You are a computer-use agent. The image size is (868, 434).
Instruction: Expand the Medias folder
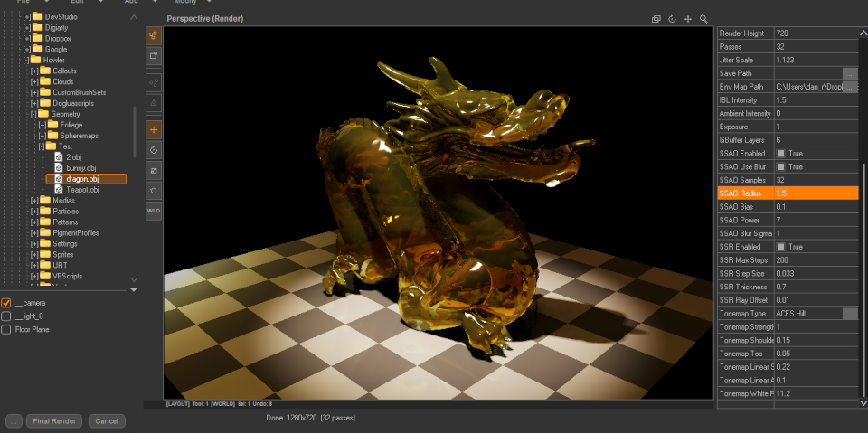tap(35, 201)
